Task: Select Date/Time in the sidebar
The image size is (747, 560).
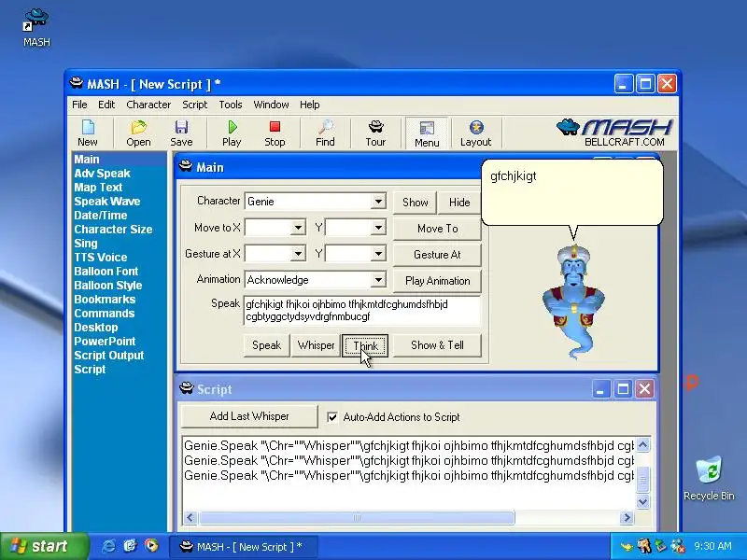Action: (x=101, y=216)
